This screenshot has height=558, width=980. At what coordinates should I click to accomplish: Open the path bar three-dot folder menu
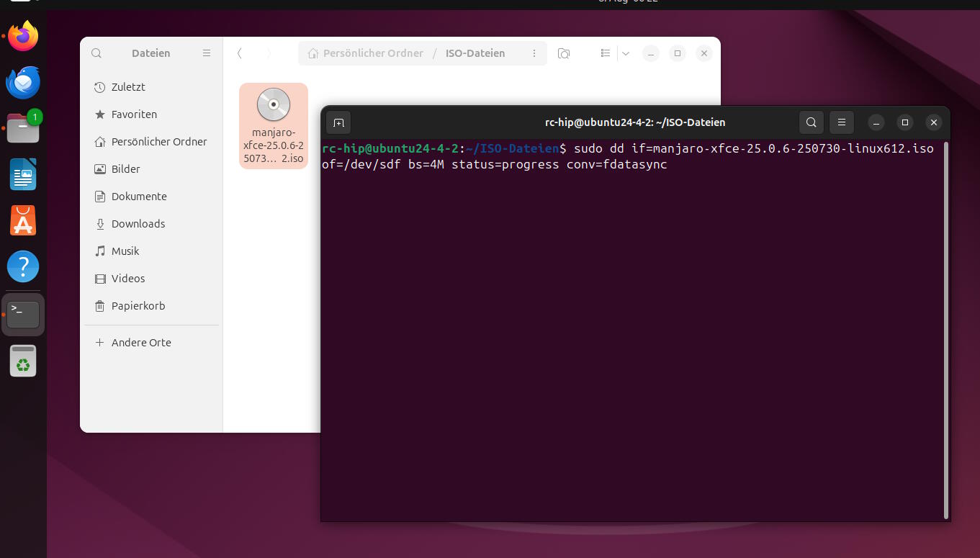point(534,53)
